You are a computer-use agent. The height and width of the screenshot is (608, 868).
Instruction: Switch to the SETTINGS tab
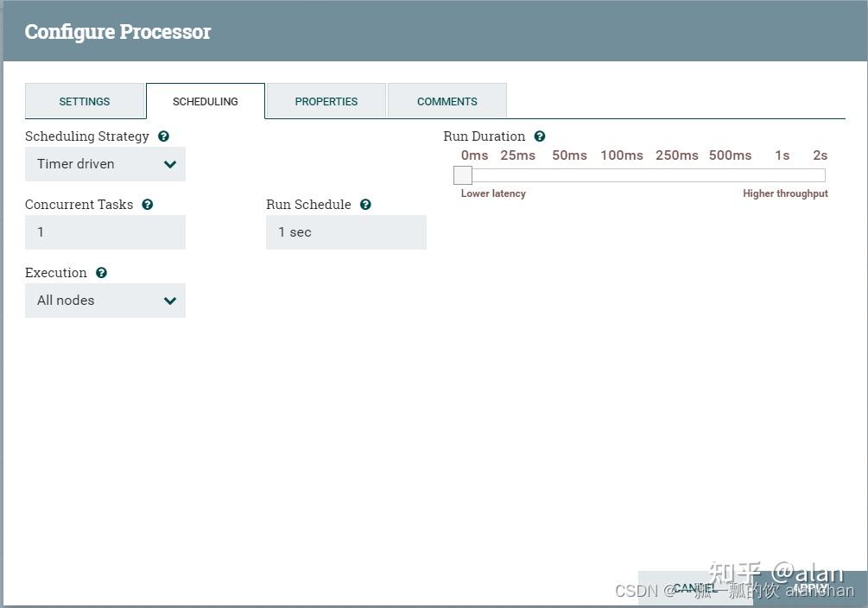[x=85, y=101]
